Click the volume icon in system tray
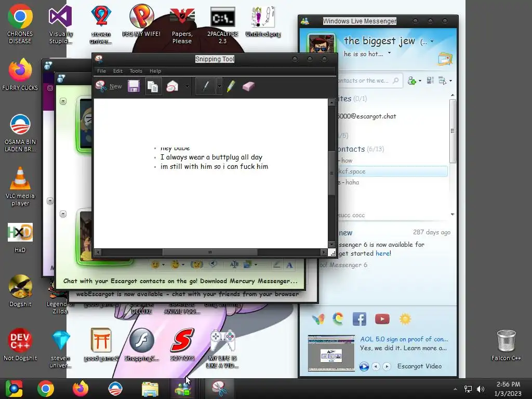The height and width of the screenshot is (399, 532). click(x=481, y=389)
